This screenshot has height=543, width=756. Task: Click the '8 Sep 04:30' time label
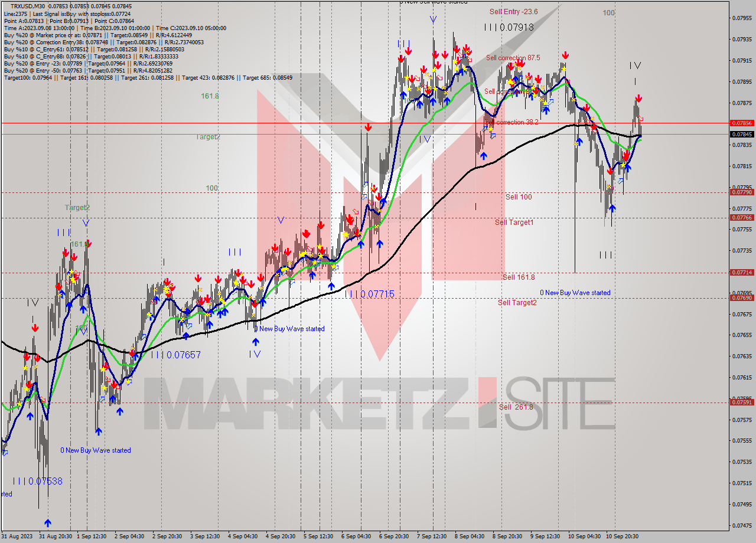coord(470,537)
